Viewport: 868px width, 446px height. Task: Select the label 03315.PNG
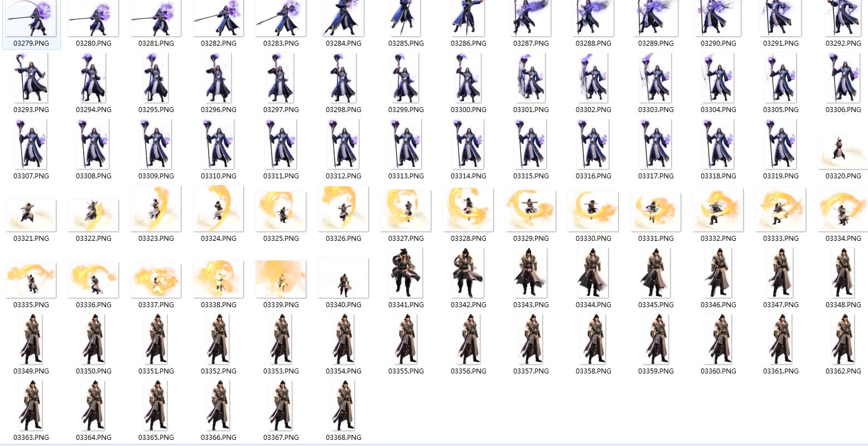tap(531, 176)
